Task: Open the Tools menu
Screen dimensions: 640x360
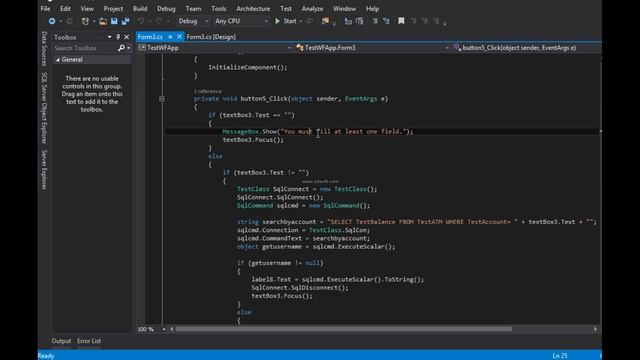Action: click(x=219, y=9)
